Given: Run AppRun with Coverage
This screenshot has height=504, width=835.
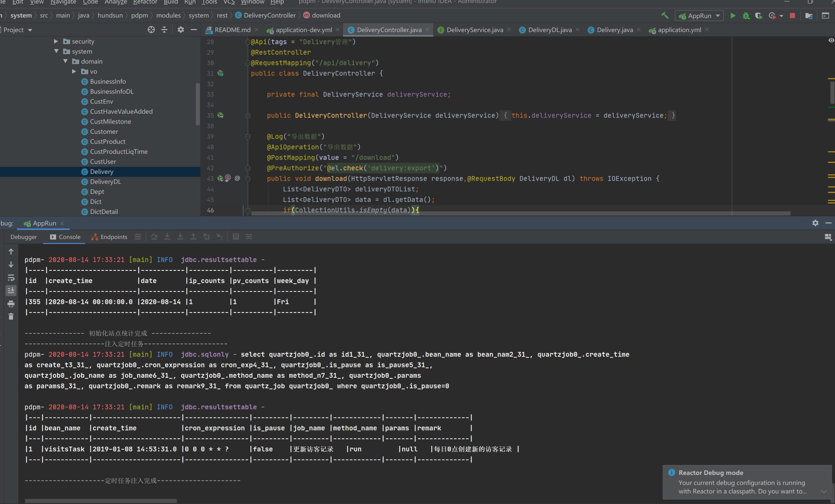Looking at the screenshot, I should click(x=759, y=16).
